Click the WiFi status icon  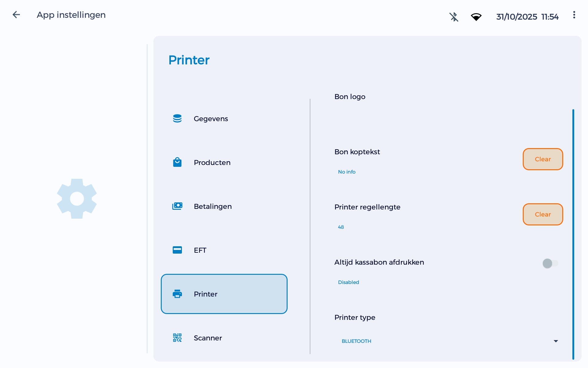pos(477,17)
